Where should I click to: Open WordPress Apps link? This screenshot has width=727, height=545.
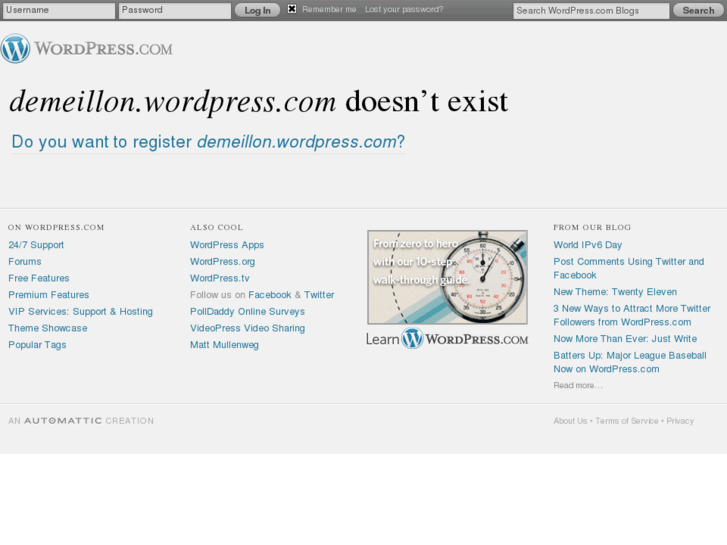pyautogui.click(x=227, y=245)
